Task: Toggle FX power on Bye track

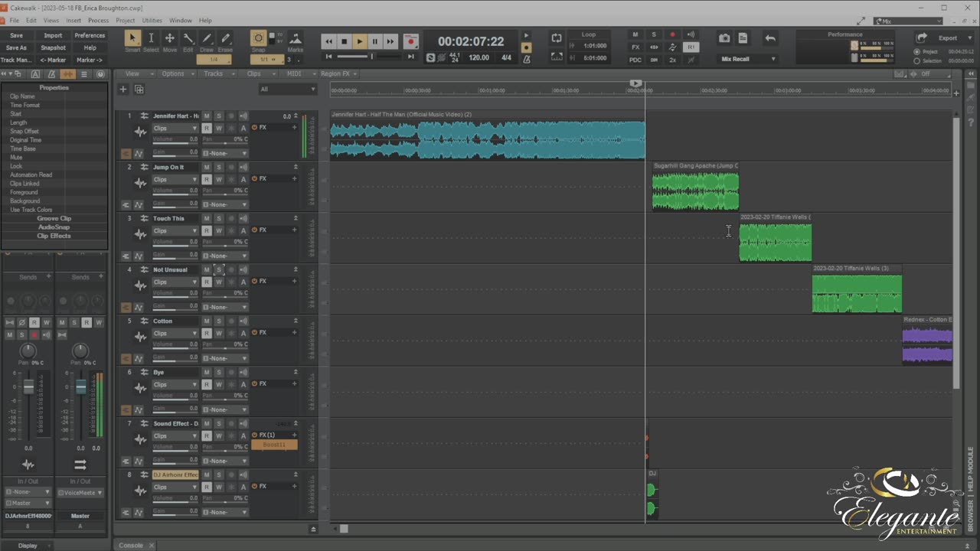Action: click(255, 383)
